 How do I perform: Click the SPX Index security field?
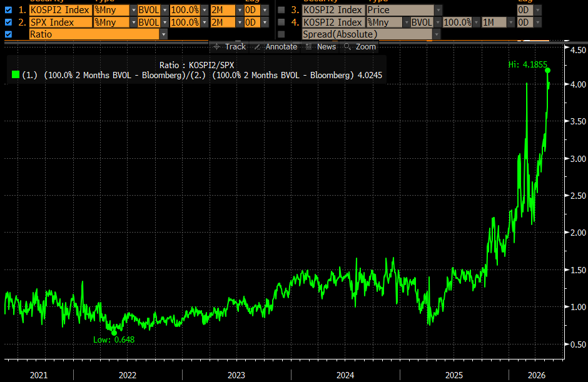(61, 23)
